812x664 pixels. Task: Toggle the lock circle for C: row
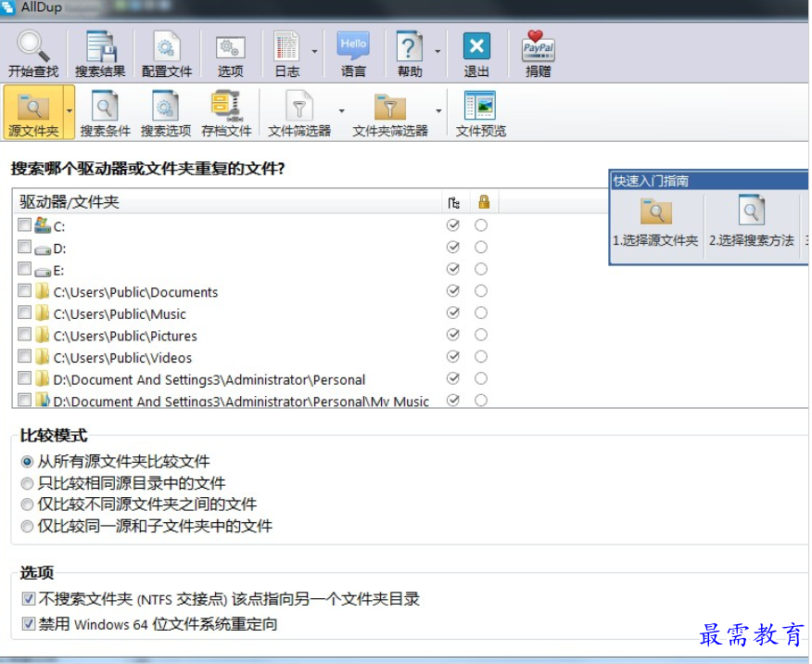[x=481, y=225]
